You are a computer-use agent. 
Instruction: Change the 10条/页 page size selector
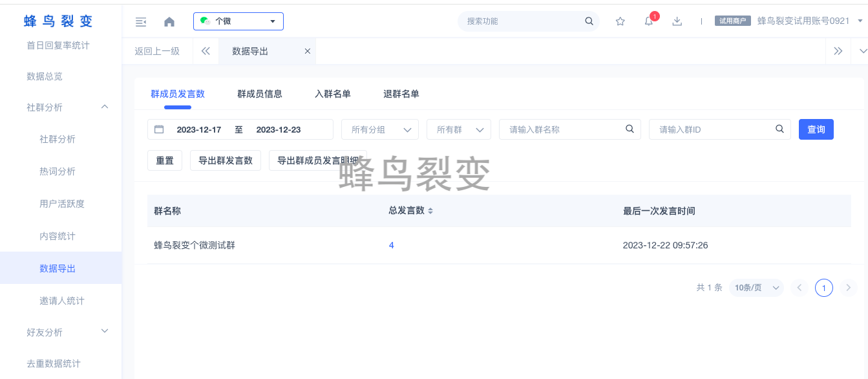[x=756, y=288]
